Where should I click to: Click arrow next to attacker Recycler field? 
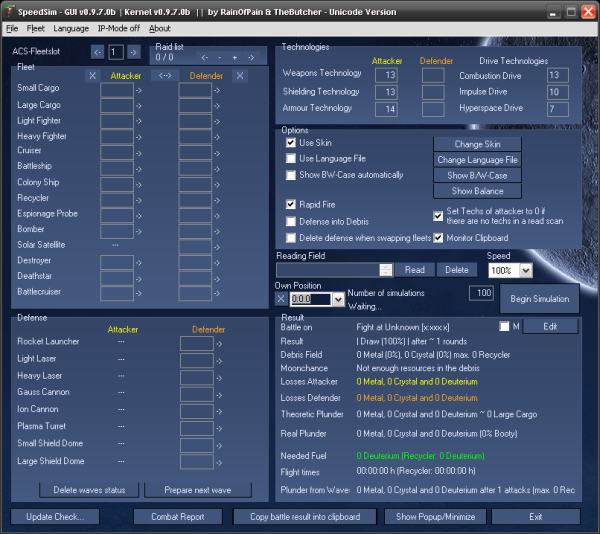tap(139, 200)
